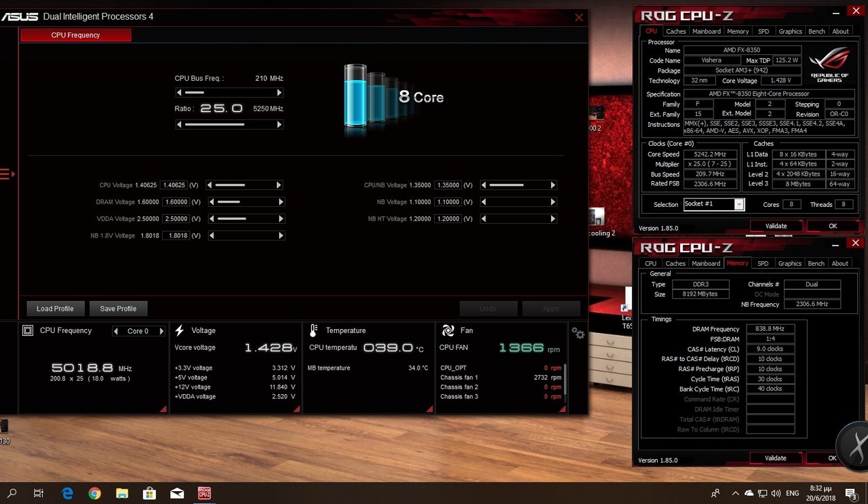Open Action Center notification icon
Screen dimensions: 868x504
click(850, 493)
